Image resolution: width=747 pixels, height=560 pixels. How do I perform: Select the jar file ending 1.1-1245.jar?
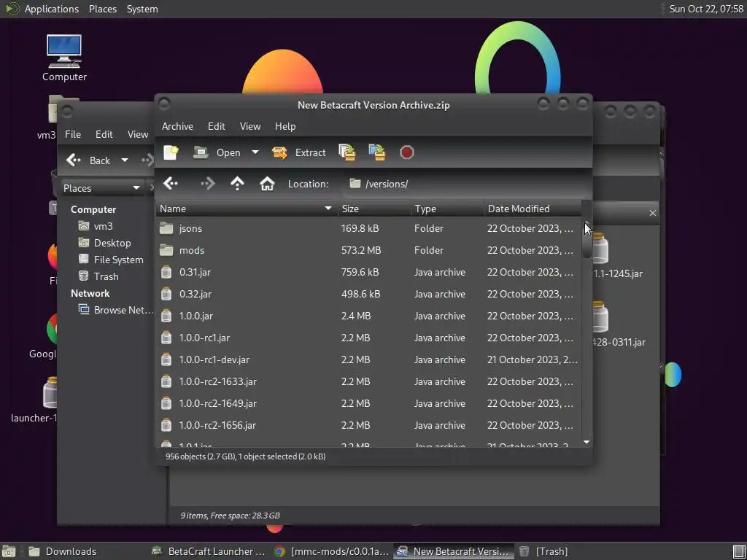coord(617,256)
